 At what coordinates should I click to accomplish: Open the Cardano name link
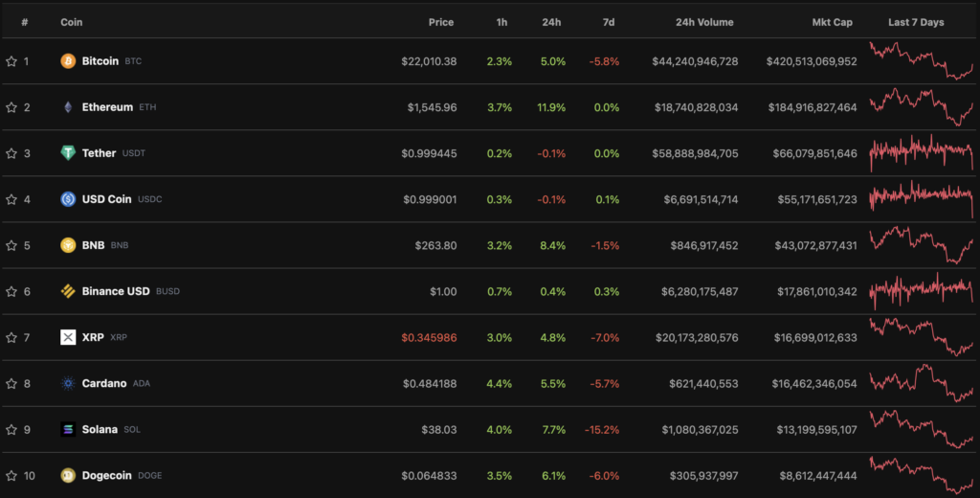(x=103, y=383)
